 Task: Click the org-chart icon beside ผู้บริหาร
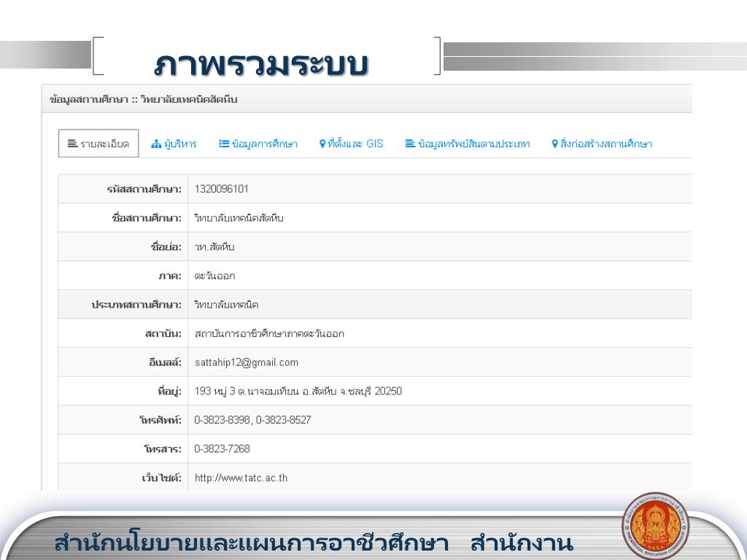[156, 144]
